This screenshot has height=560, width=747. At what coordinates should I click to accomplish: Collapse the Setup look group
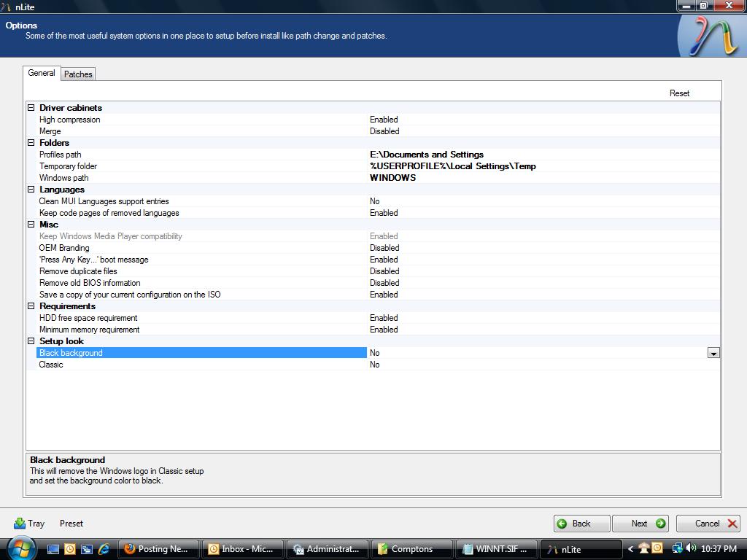pos(31,341)
